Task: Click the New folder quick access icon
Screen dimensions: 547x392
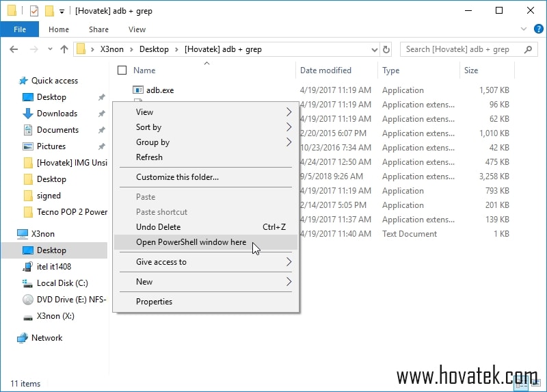Action: (x=49, y=11)
